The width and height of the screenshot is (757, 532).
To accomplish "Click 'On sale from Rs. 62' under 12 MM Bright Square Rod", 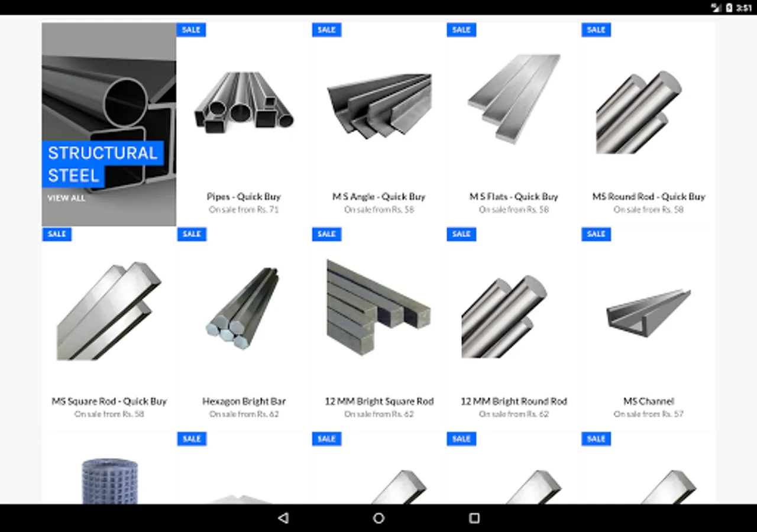I will coord(379,414).
